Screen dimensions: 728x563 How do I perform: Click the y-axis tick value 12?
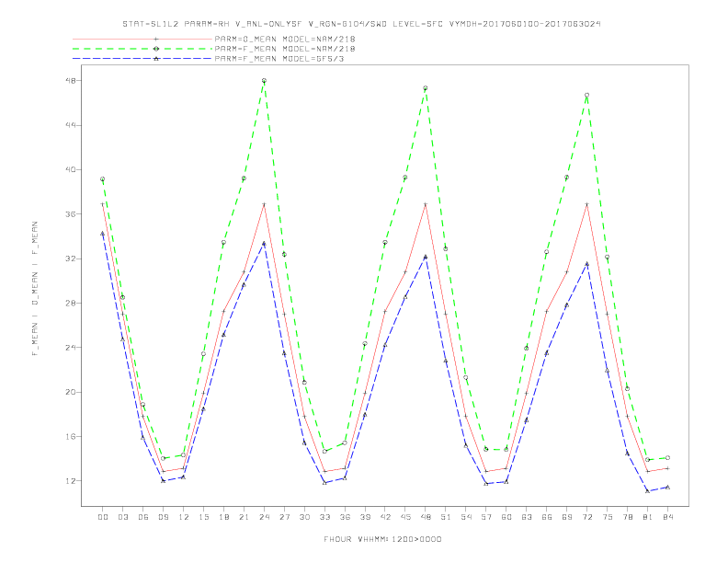coord(71,481)
